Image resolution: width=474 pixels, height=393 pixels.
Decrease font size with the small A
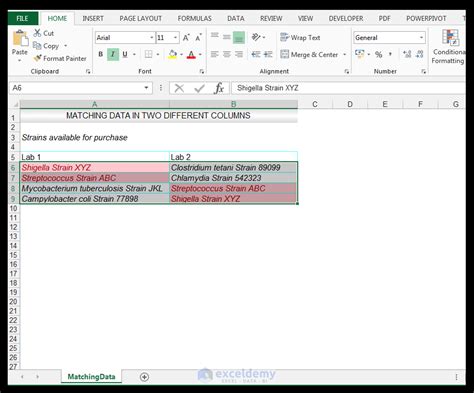pyautogui.click(x=198, y=38)
